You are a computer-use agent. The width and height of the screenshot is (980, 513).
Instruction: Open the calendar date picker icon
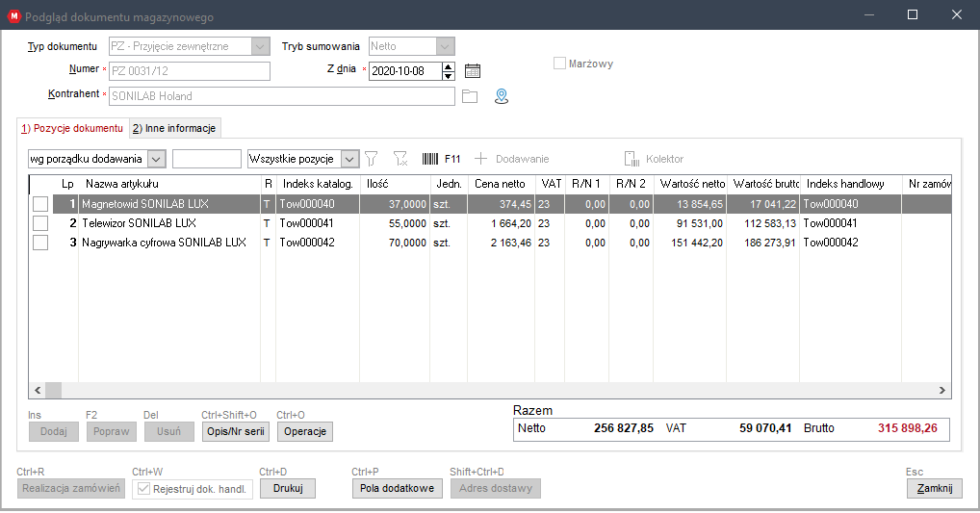[x=473, y=71]
